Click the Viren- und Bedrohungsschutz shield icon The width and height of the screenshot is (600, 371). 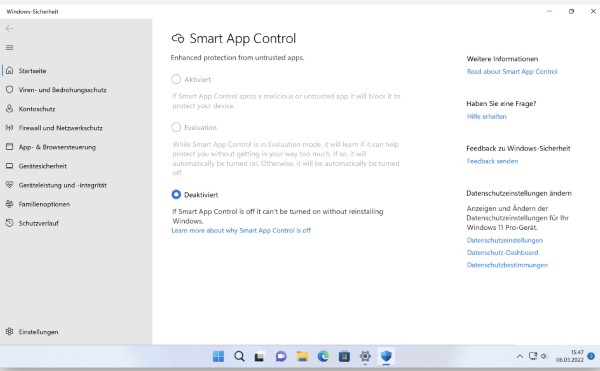[10, 89]
